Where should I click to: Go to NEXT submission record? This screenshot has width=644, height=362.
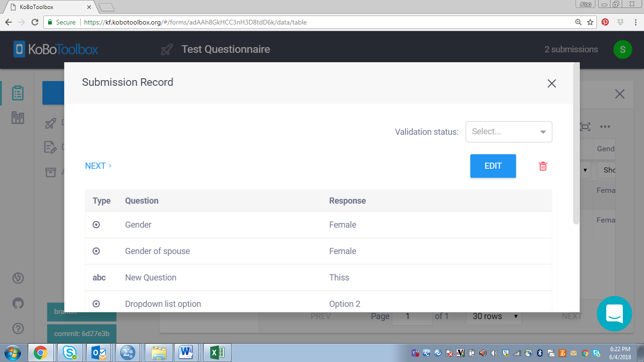click(x=98, y=166)
